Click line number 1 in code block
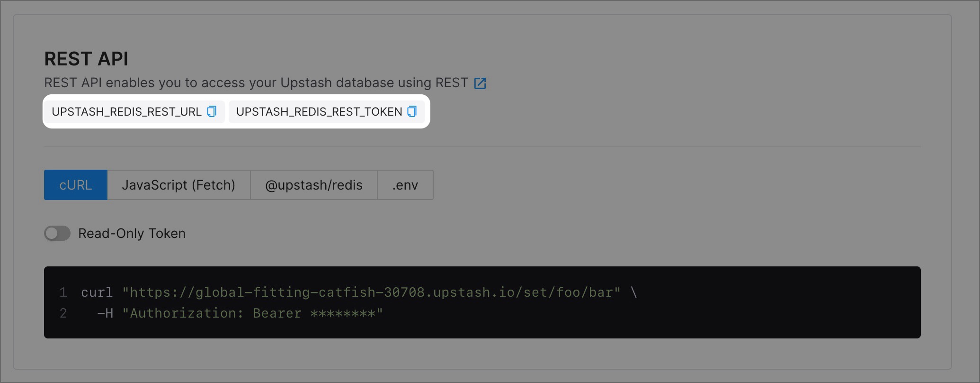 (63, 292)
